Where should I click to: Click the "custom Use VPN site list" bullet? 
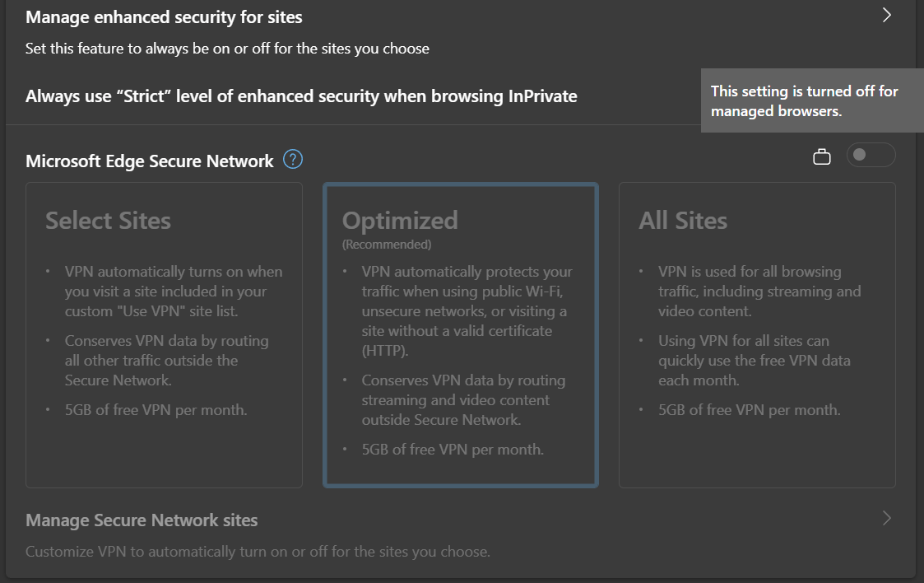tap(174, 291)
